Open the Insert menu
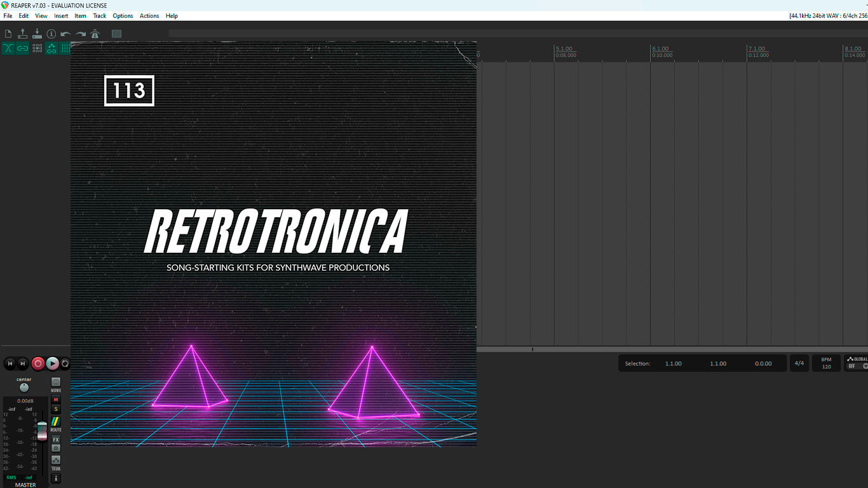 (x=61, y=16)
